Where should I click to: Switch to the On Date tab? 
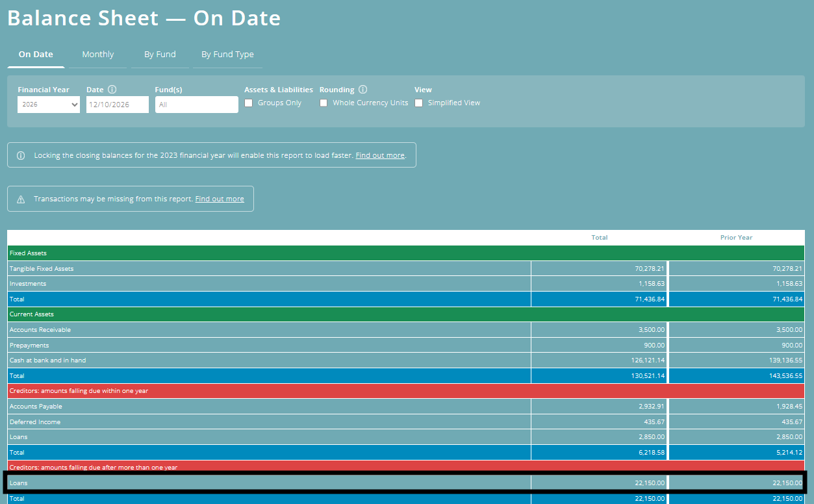pos(36,55)
